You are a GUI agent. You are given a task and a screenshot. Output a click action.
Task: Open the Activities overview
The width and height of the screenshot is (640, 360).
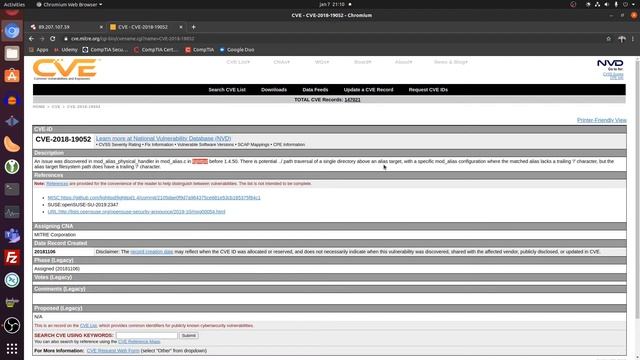click(14, 4)
